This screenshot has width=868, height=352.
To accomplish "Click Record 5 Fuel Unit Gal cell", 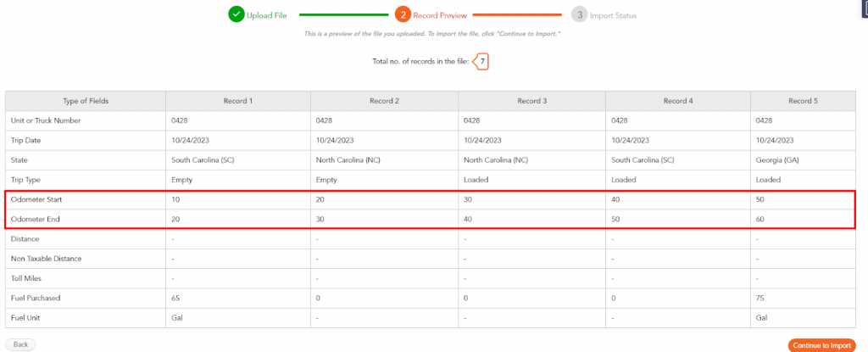I will click(x=804, y=317).
